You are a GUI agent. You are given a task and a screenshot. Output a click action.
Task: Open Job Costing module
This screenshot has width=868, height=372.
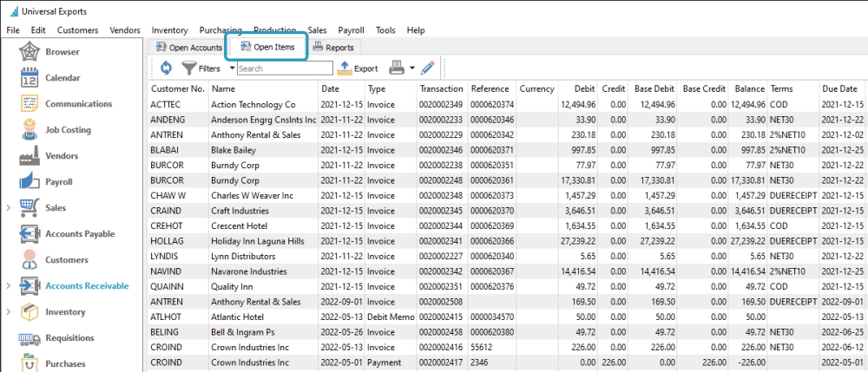pyautogui.click(x=69, y=130)
